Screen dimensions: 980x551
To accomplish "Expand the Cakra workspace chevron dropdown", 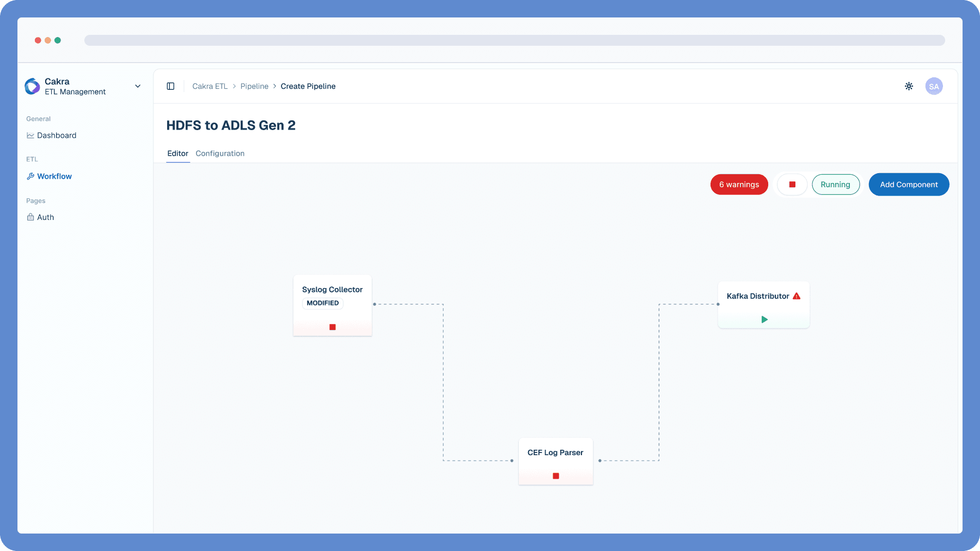I will [x=138, y=86].
